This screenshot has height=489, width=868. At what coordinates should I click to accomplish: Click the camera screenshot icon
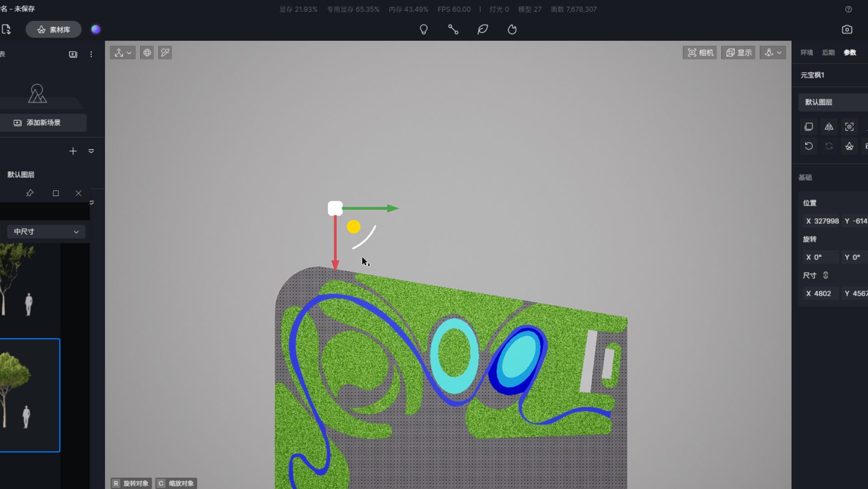pyautogui.click(x=847, y=29)
